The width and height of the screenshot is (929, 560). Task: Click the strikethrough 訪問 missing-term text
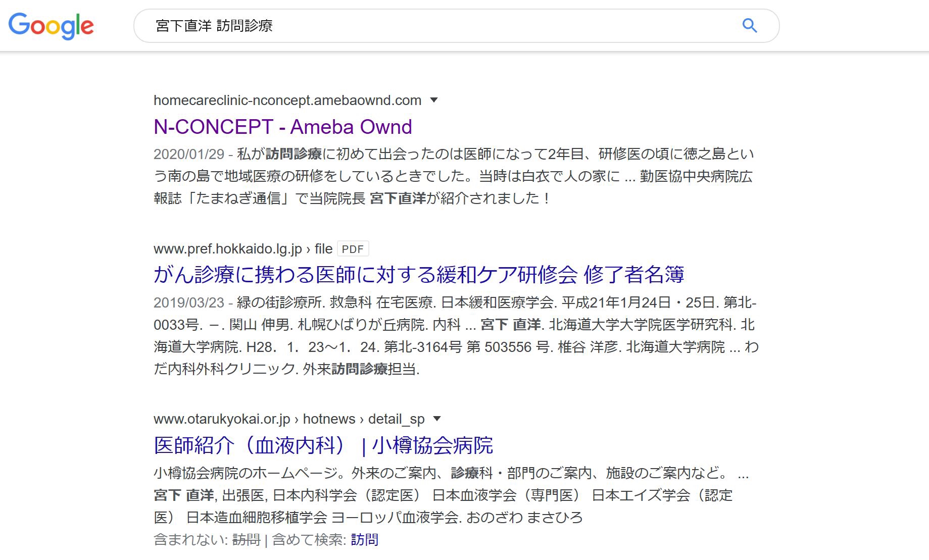click(246, 540)
